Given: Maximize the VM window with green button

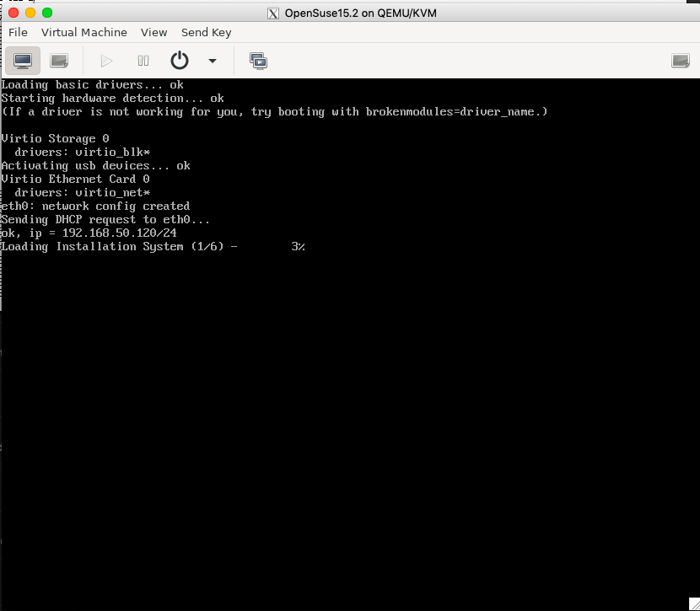Looking at the screenshot, I should point(47,13).
